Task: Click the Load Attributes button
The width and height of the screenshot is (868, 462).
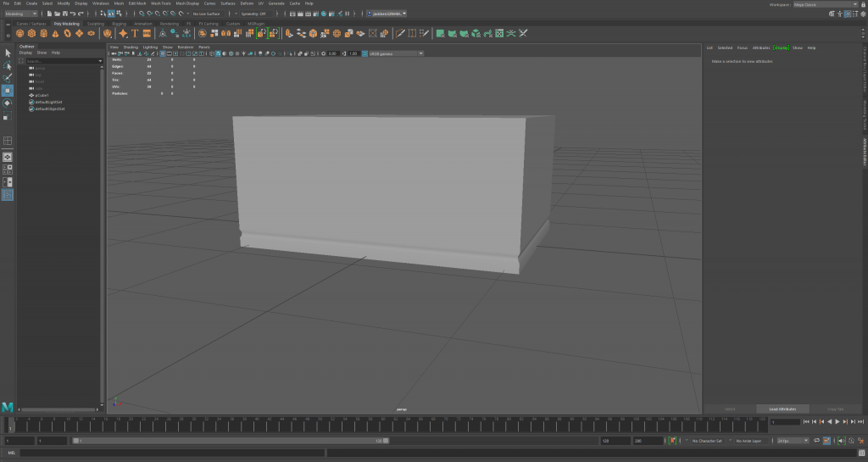Action: click(783, 409)
